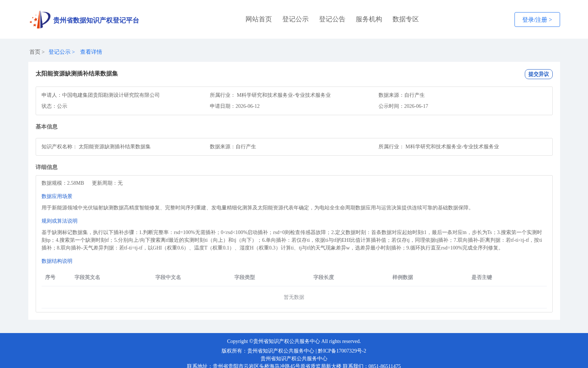Viewport: 588px width, 368px height.
Task: Select heading 太阳能资源缺测插补结果数据集
Action: click(x=77, y=74)
